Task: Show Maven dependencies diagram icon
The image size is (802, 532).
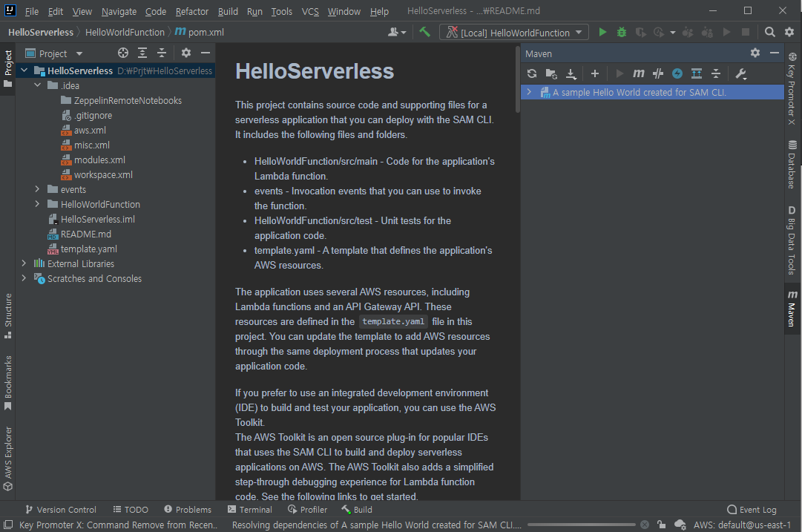Action: click(697, 73)
